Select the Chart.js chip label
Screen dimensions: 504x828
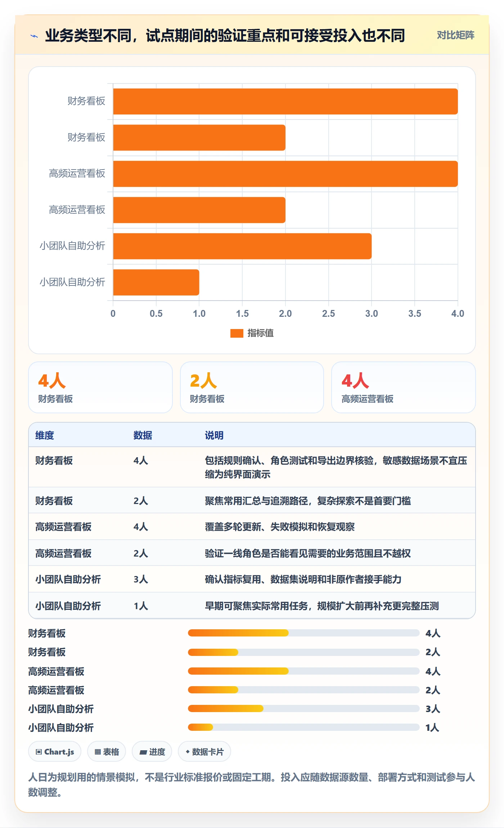pyautogui.click(x=59, y=752)
